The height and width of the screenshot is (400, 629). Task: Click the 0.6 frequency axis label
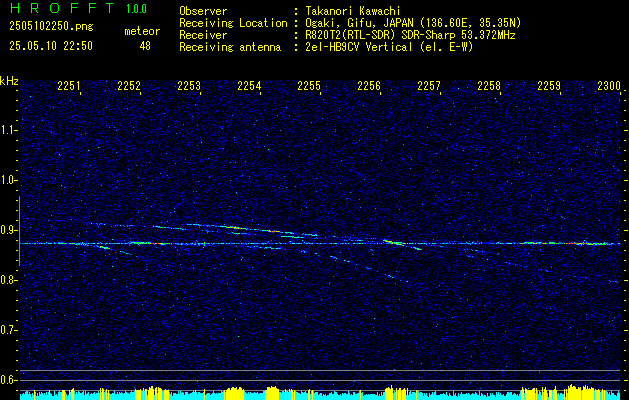pyautogui.click(x=8, y=380)
